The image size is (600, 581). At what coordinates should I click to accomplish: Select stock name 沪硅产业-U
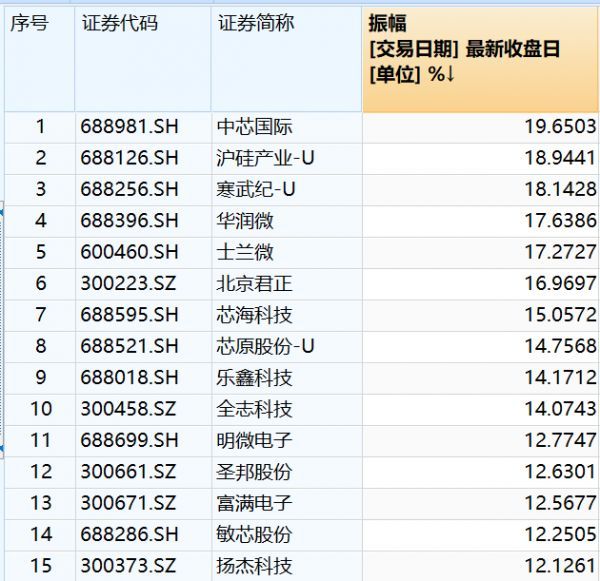coord(265,158)
